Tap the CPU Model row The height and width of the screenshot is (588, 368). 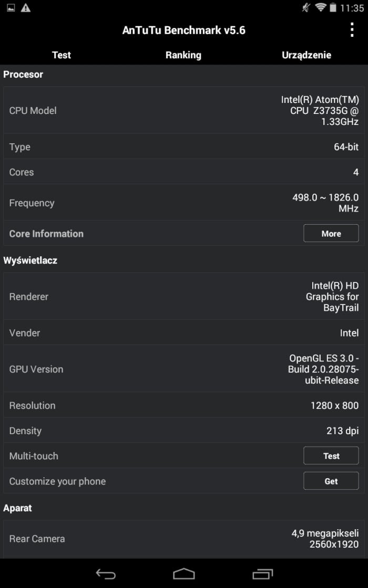click(x=184, y=110)
